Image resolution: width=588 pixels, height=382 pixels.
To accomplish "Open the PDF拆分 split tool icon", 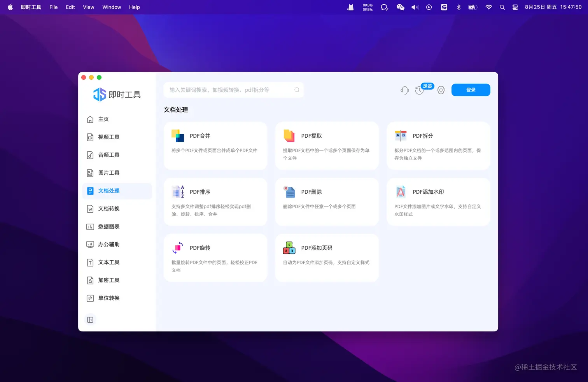I will tap(401, 136).
